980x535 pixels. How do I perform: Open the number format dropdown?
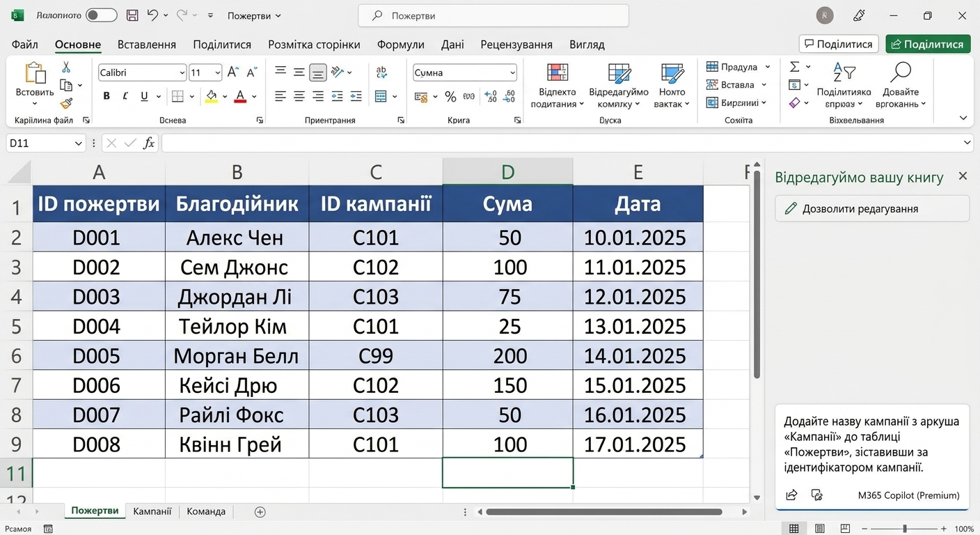(513, 72)
